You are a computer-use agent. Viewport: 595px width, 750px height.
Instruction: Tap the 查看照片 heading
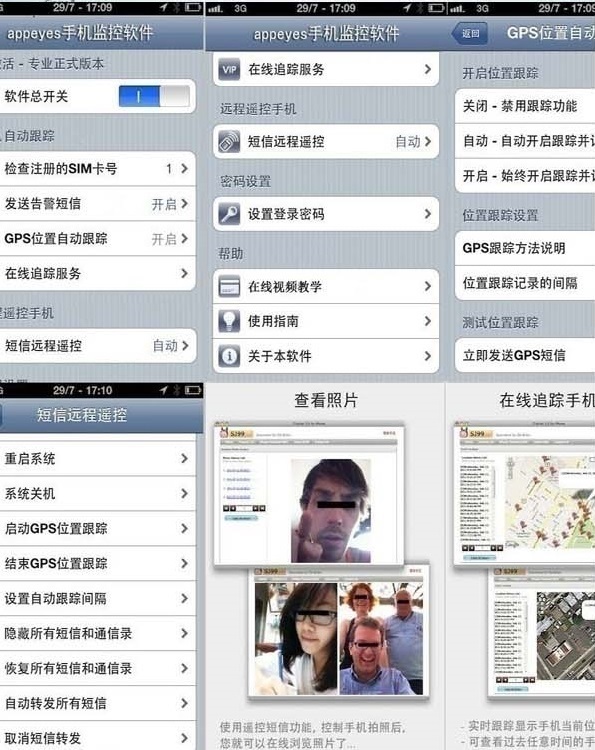point(326,400)
